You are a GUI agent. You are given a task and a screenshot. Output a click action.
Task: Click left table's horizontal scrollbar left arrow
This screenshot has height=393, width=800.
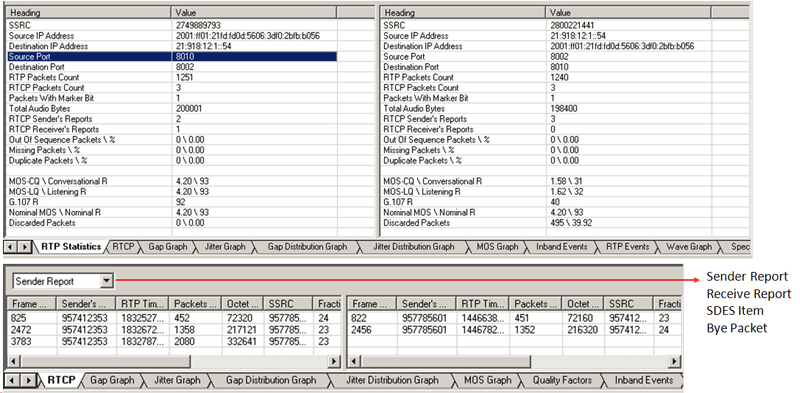pyautogui.click(x=12, y=361)
